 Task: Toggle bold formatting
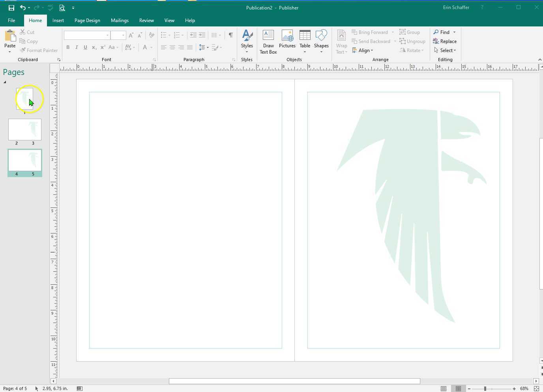coord(68,47)
